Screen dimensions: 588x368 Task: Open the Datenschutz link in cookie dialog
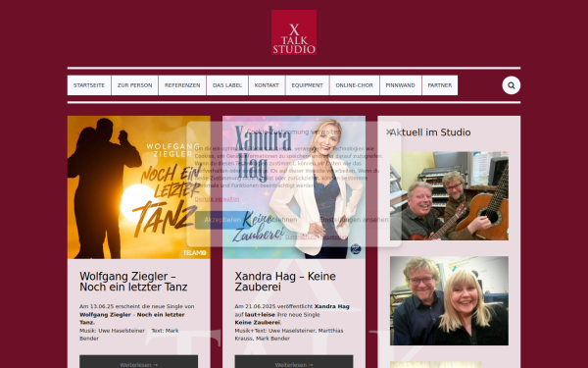pos(301,237)
